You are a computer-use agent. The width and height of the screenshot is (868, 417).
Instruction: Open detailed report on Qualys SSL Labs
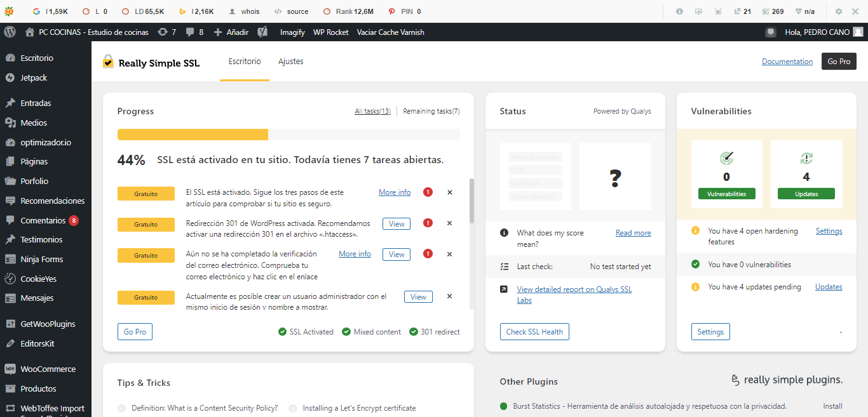(x=574, y=295)
